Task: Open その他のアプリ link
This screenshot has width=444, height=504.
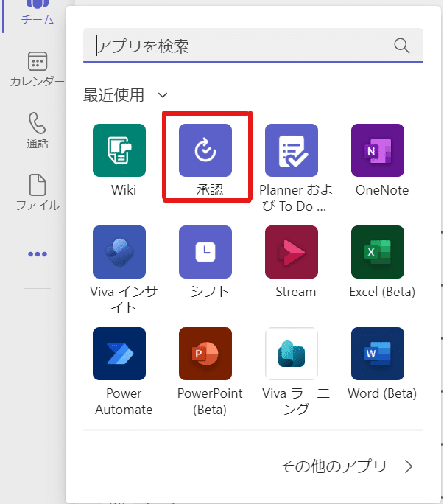Action: (346, 466)
